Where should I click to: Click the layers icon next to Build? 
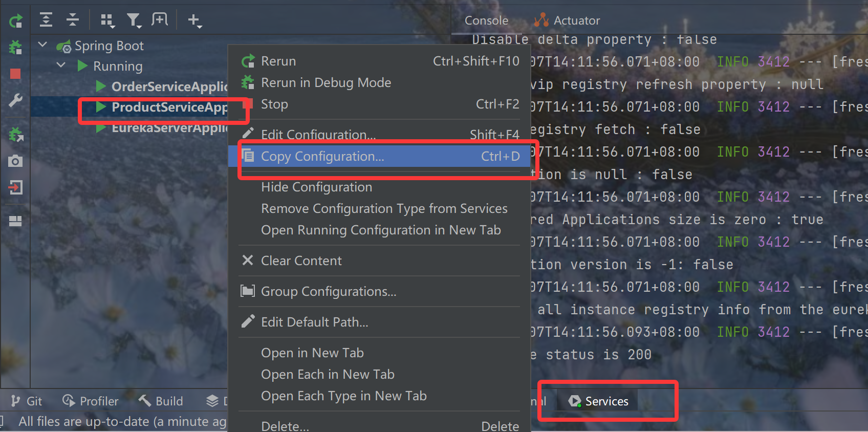click(x=212, y=401)
